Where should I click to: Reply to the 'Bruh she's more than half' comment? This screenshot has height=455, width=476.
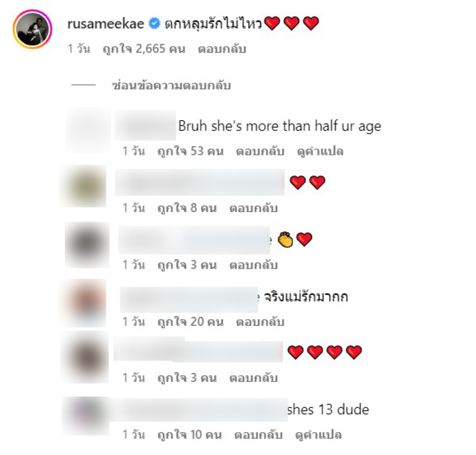[260, 151]
